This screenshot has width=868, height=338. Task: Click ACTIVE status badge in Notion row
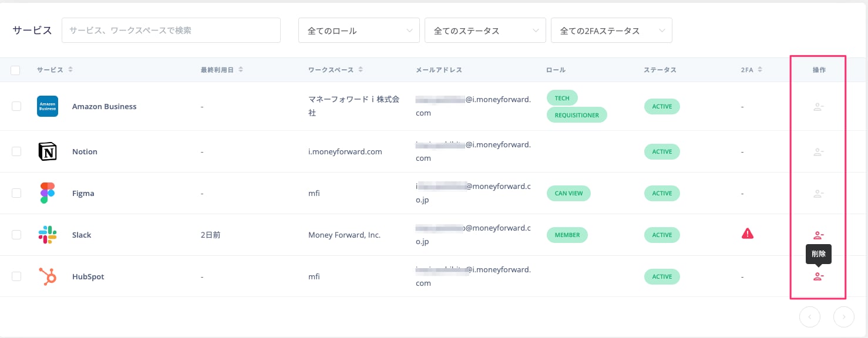662,151
